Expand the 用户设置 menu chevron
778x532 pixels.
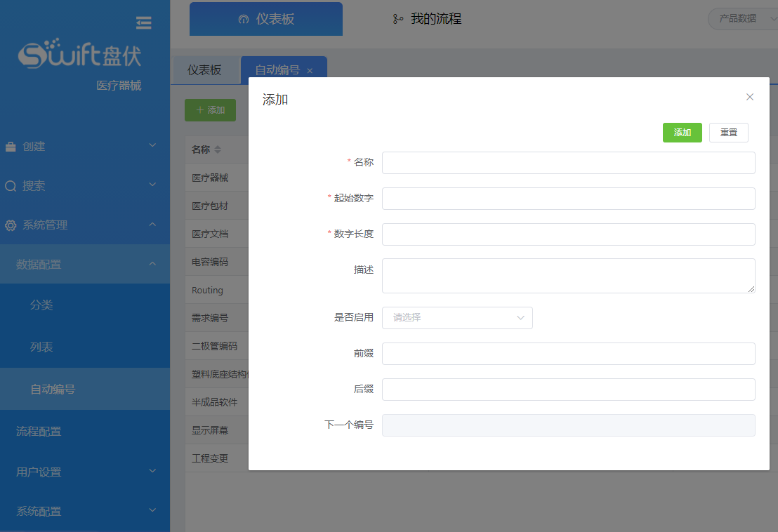pos(152,470)
